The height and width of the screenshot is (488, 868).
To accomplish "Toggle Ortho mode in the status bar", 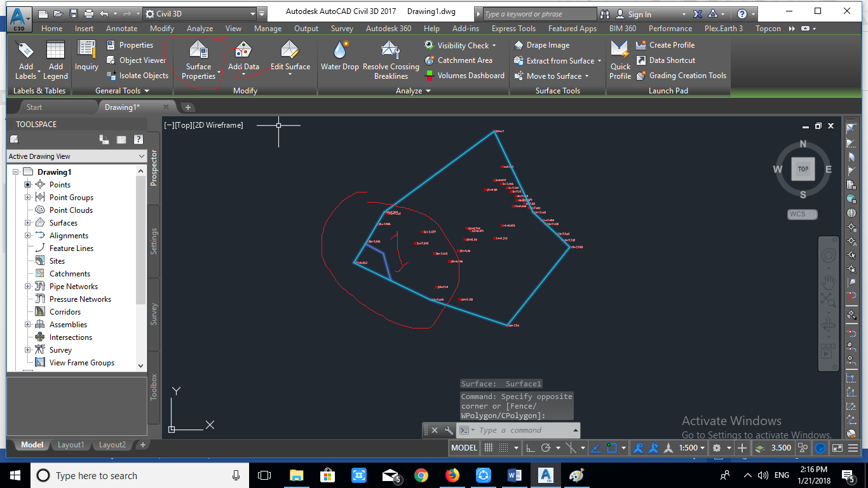I will coord(530,448).
